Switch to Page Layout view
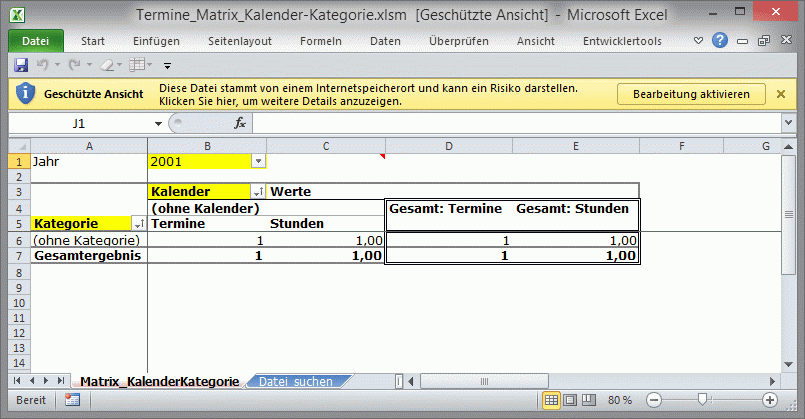The height and width of the screenshot is (419, 805). pos(569,400)
